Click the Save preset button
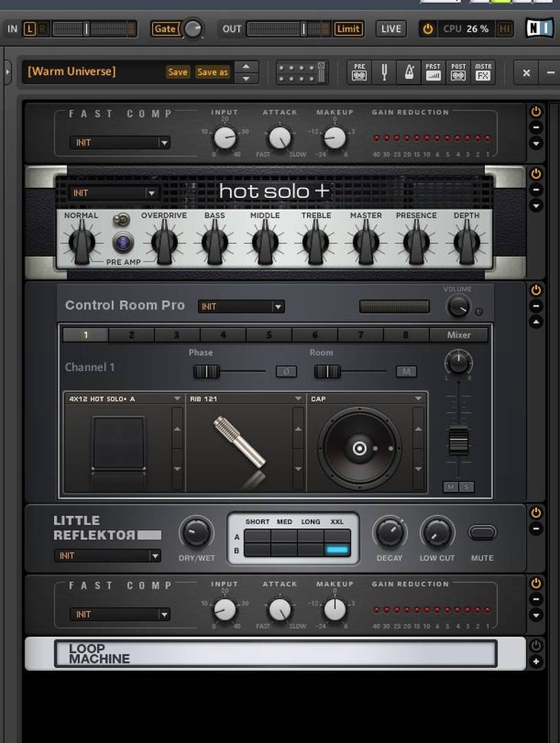This screenshot has height=743, width=560. [177, 72]
